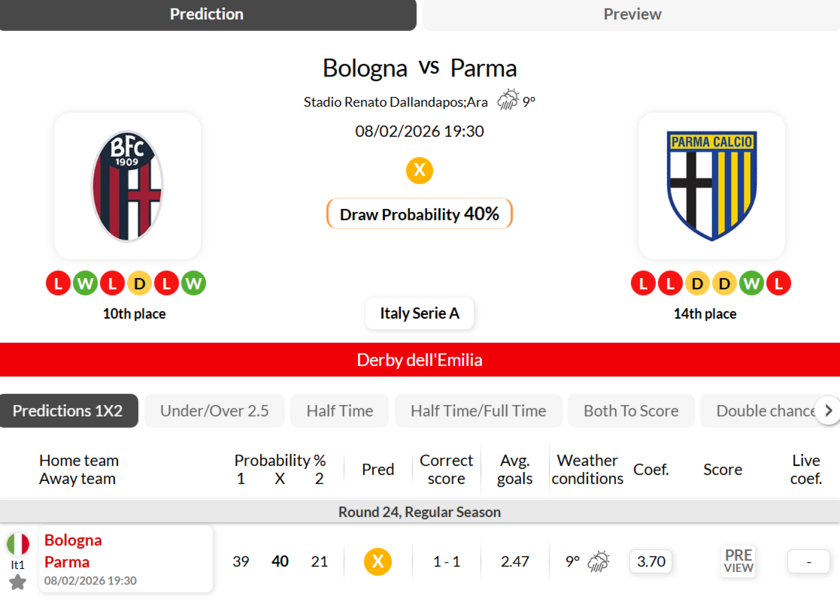
Task: Click the Parma Calcio crest logo
Action: tap(711, 186)
